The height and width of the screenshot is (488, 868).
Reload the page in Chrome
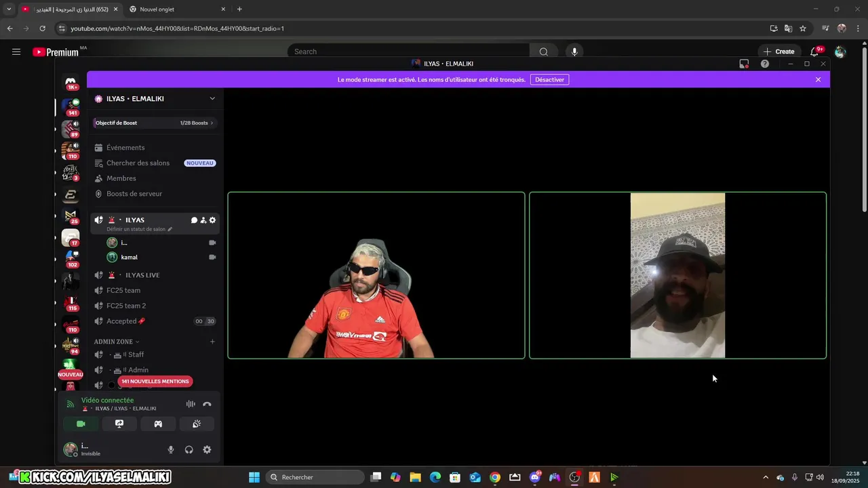[42, 28]
